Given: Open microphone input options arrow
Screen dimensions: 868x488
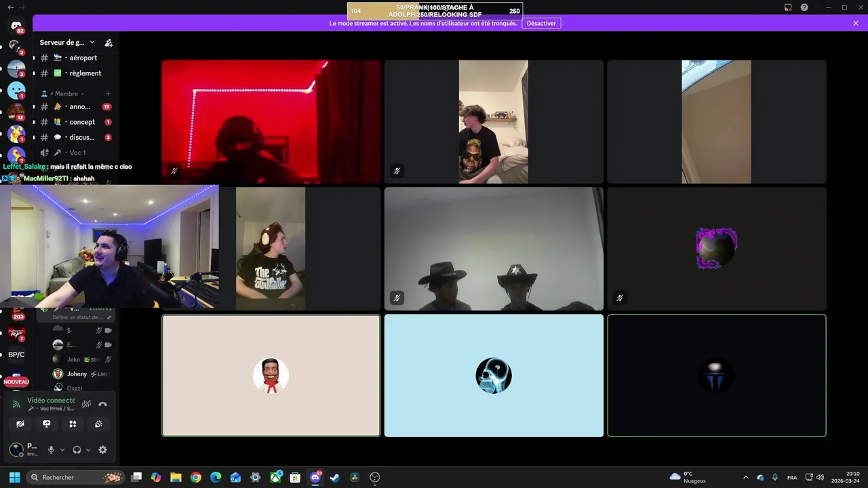Looking at the screenshot, I should click(x=62, y=449).
